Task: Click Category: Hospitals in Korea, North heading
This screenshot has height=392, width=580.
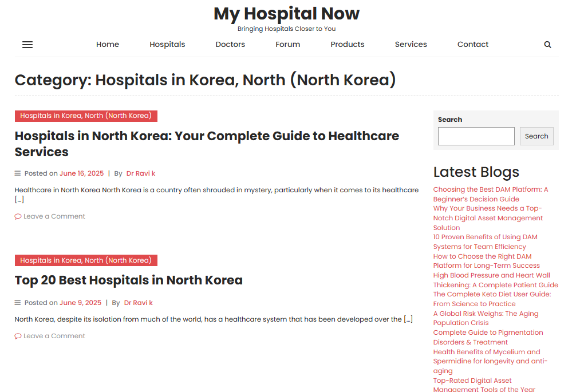Action: coord(206,80)
